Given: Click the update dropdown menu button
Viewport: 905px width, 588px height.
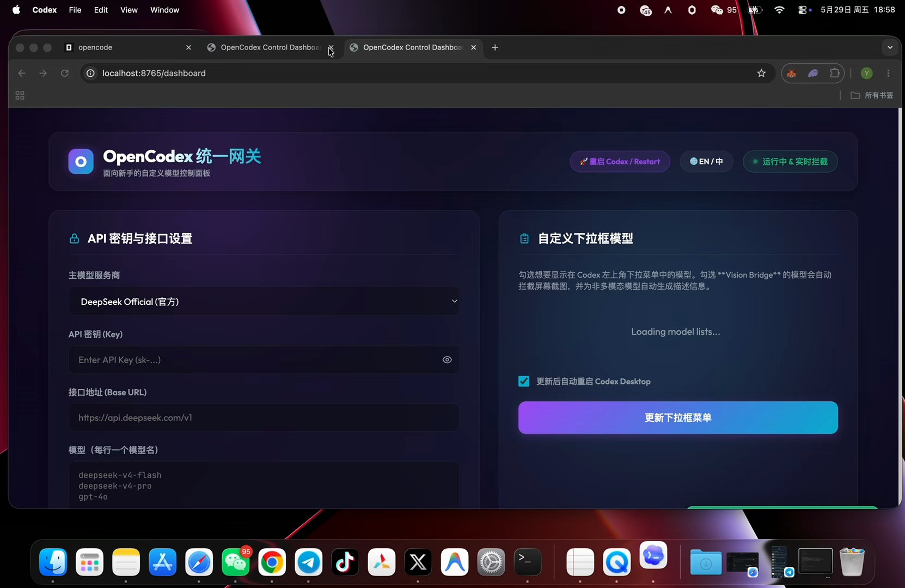Looking at the screenshot, I should pyautogui.click(x=678, y=418).
